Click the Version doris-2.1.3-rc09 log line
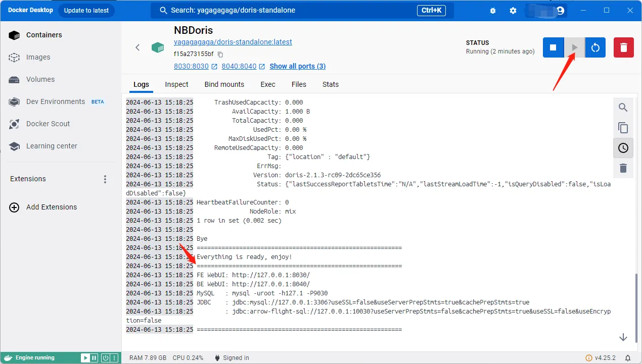642x364 pixels. 316,175
